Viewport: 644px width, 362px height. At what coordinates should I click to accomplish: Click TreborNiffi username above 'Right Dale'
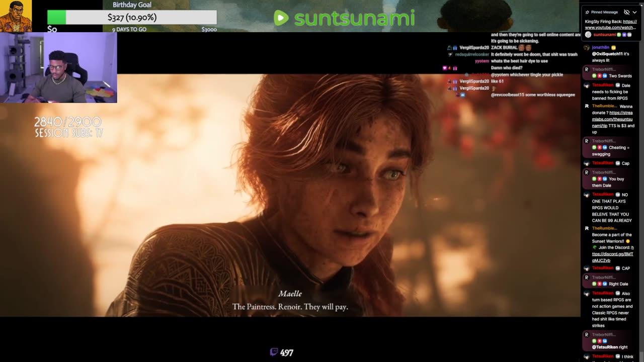(x=603, y=277)
